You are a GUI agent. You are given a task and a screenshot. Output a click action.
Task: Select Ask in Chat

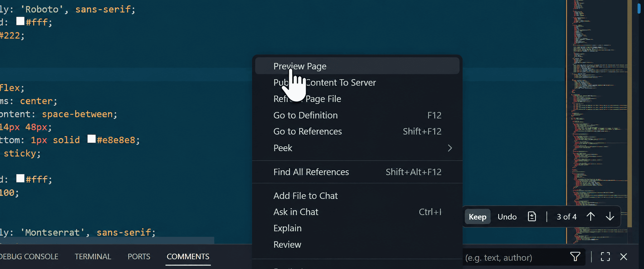click(357, 212)
